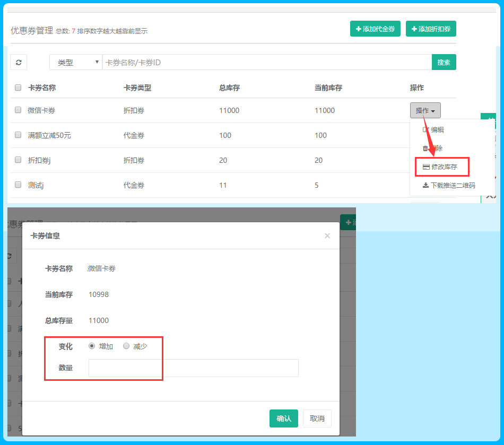Check the box for the 微信卡券 row
The image size is (504, 445).
18,110
